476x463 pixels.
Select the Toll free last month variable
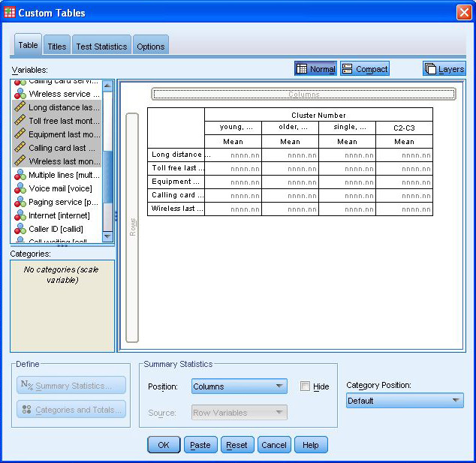(x=63, y=121)
